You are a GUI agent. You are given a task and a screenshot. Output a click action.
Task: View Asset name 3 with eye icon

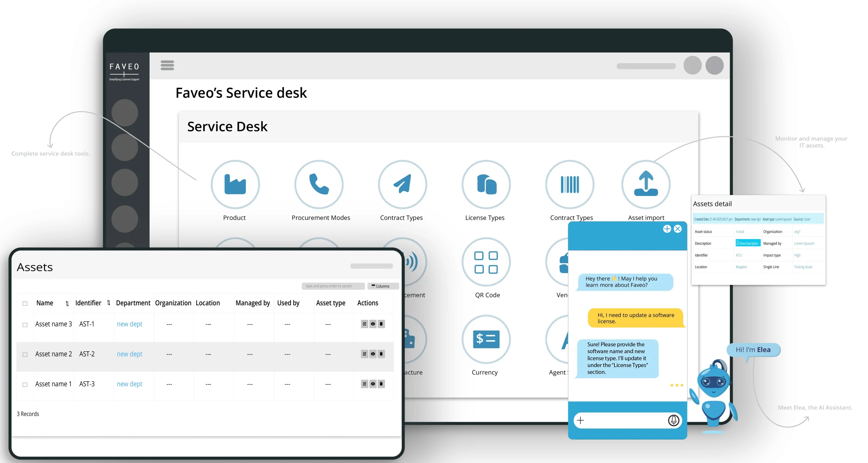pos(373,324)
